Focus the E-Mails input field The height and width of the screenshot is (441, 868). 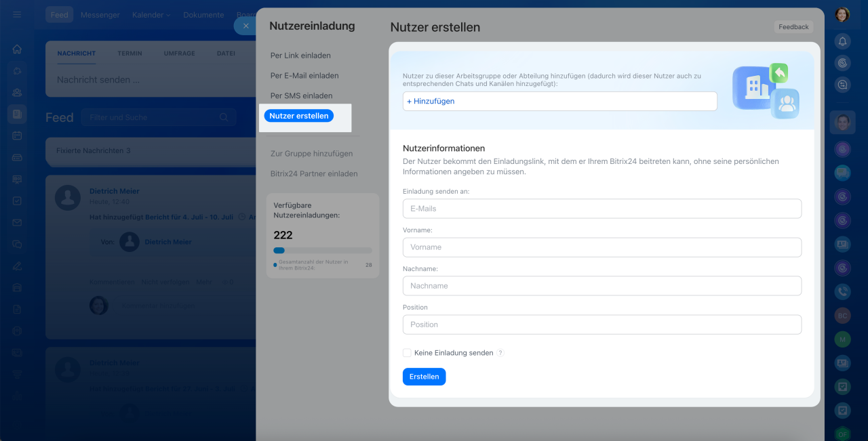602,209
